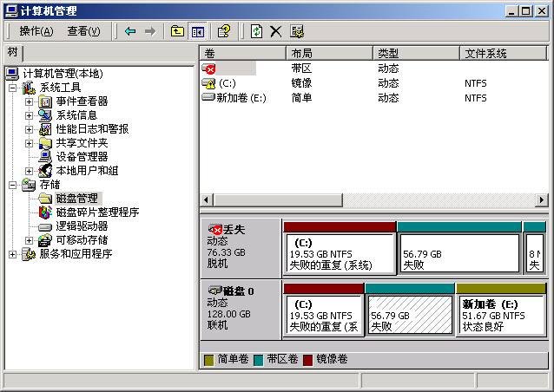
Task: Collapse the 系统工具 tree node
Action: 13,88
